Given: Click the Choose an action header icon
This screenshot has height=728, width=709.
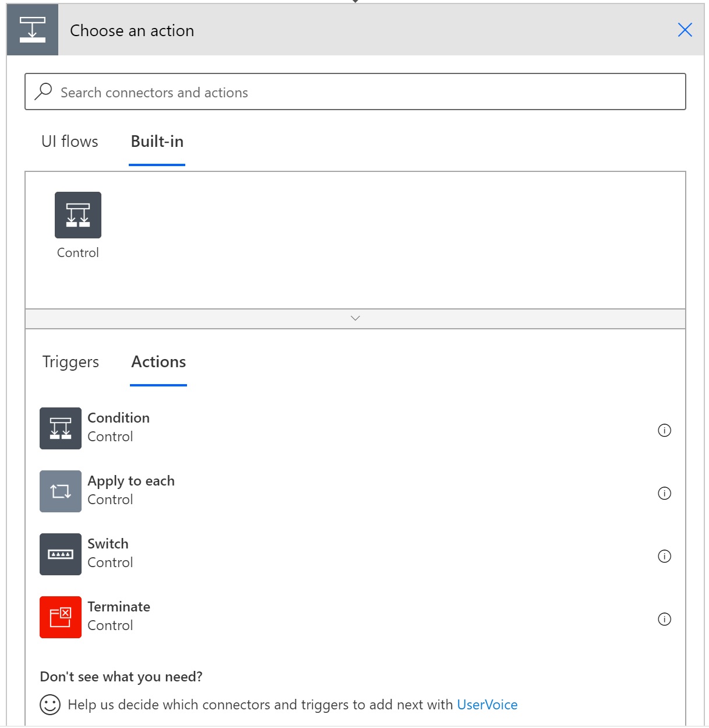Looking at the screenshot, I should (x=33, y=30).
